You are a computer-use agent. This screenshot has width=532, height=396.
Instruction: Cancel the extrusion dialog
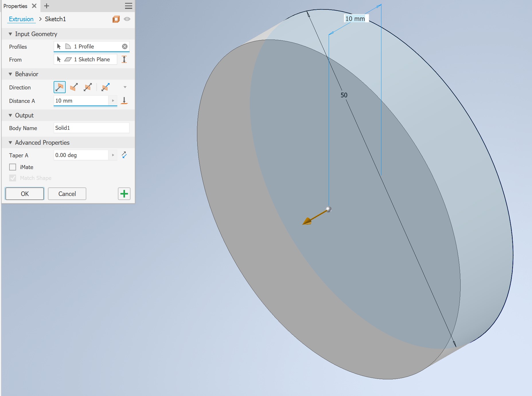point(67,194)
